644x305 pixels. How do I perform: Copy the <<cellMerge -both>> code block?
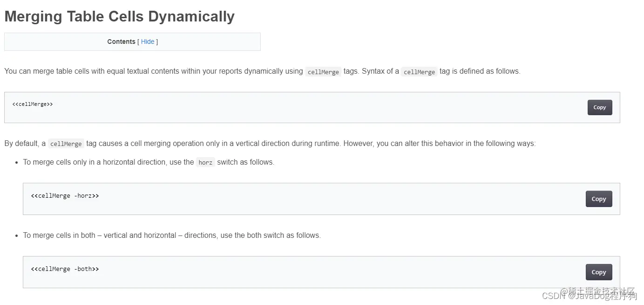(598, 272)
